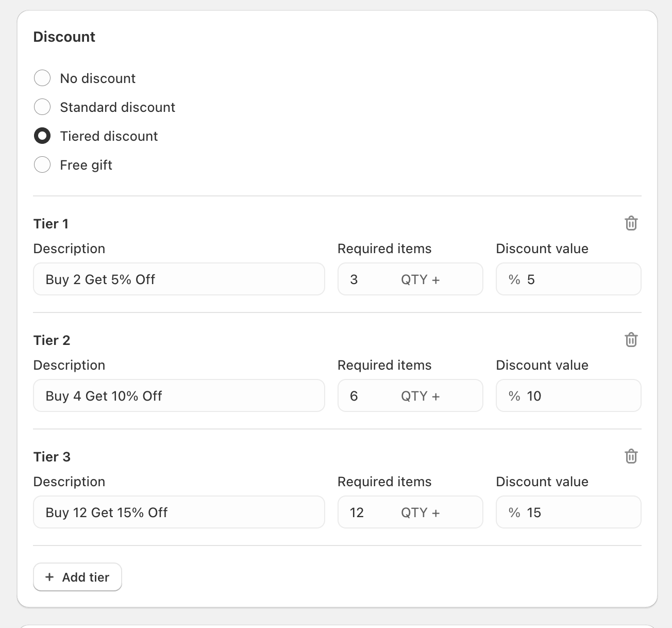Click the Add tier button
The width and height of the screenshot is (672, 628).
(77, 577)
